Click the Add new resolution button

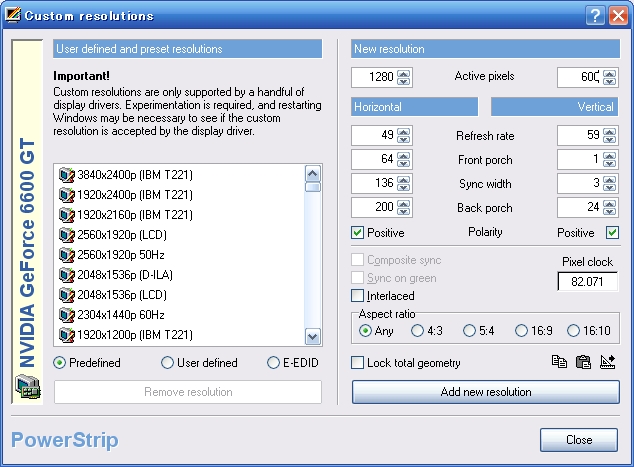(x=486, y=392)
